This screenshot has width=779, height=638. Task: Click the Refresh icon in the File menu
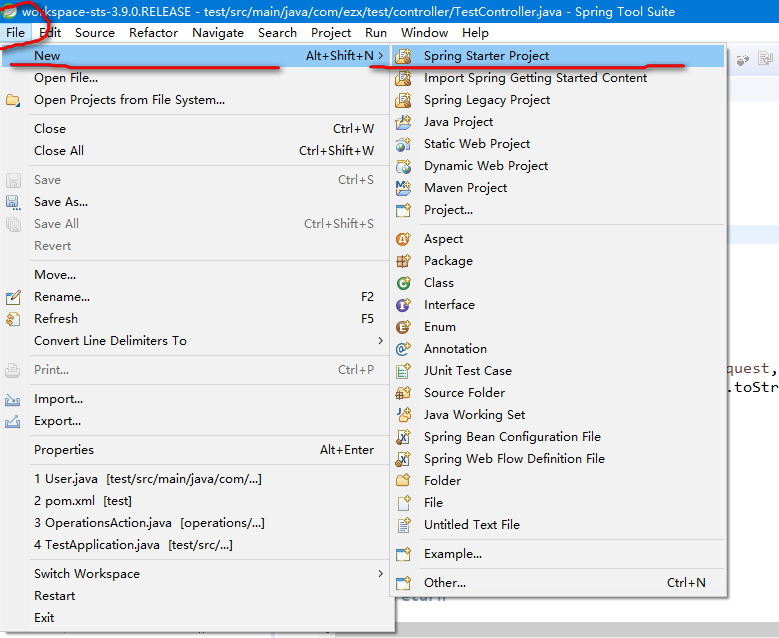(13, 319)
